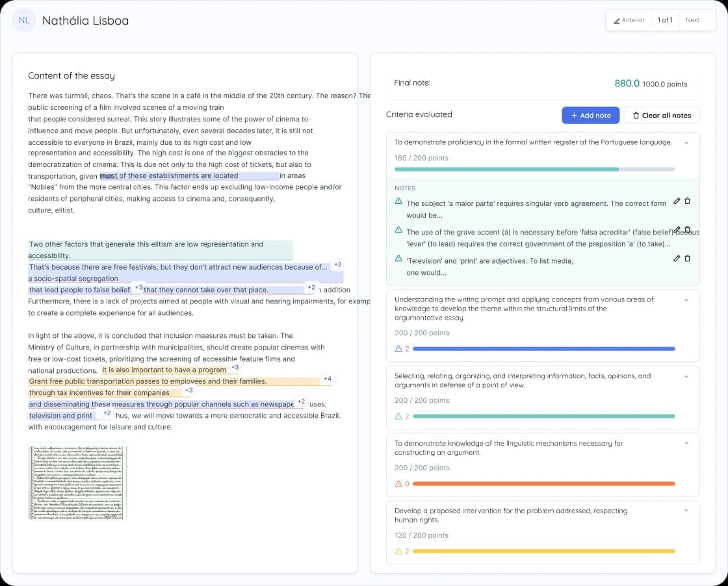The height and width of the screenshot is (586, 728).
Task: Expand the proposed intervention criterion
Action: (686, 511)
